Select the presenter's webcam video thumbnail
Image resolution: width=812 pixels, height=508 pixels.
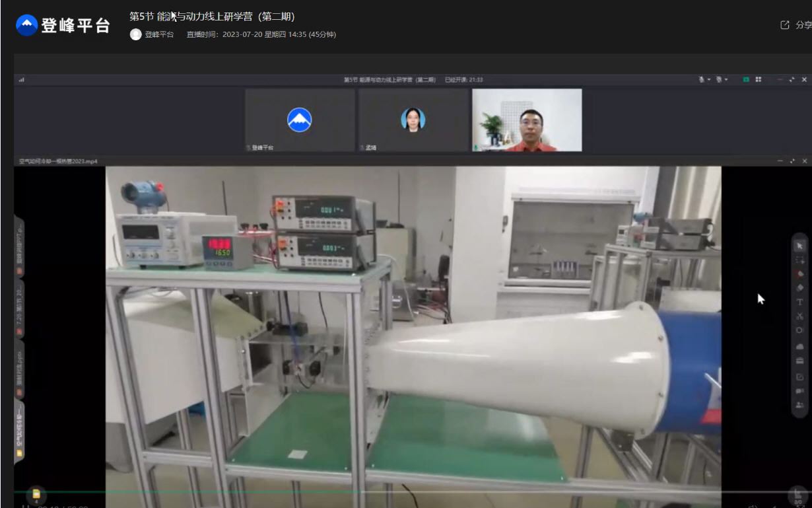pyautogui.click(x=527, y=120)
